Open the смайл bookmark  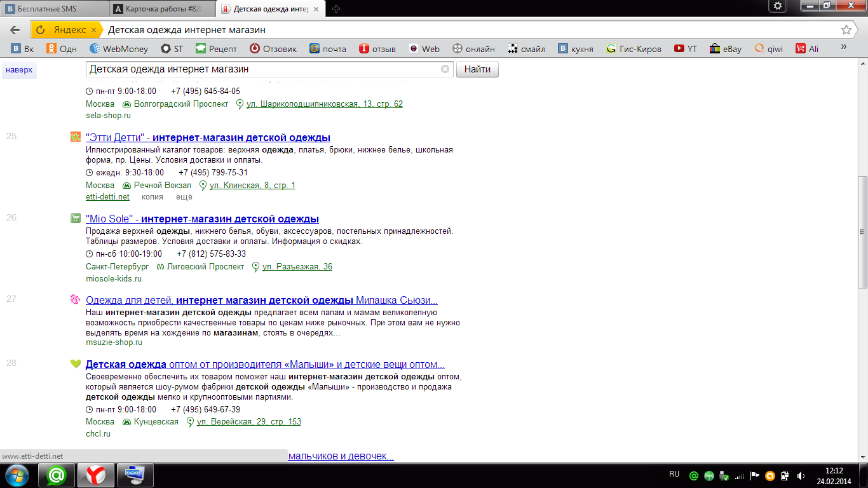point(526,48)
